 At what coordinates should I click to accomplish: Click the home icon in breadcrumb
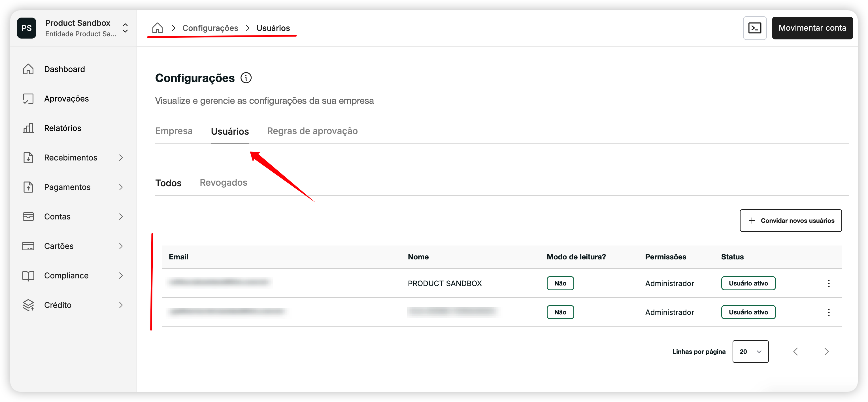click(x=157, y=28)
